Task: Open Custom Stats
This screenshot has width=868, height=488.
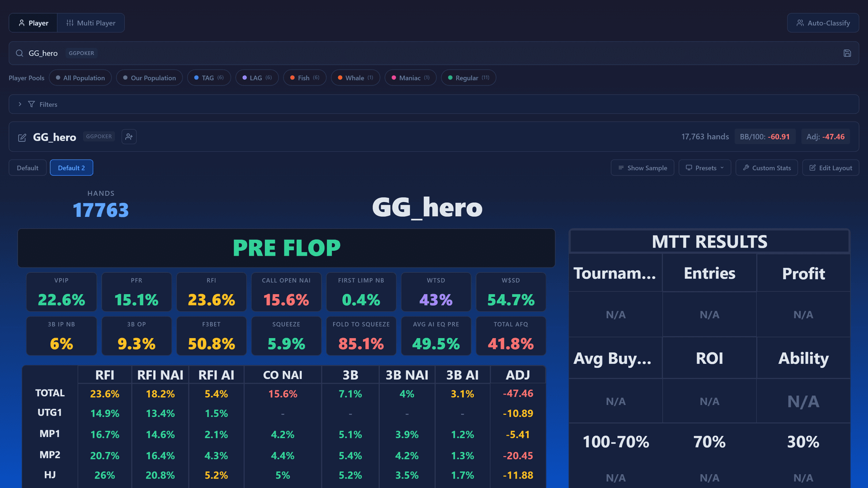Action: pos(767,168)
